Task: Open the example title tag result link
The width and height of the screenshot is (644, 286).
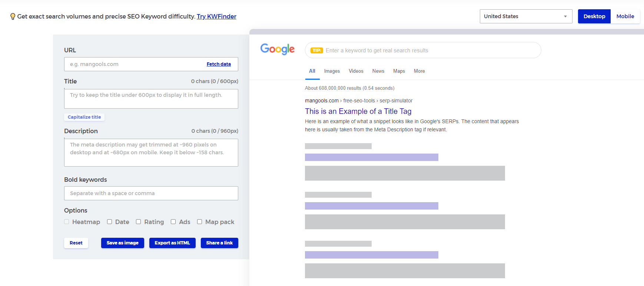Action: pyautogui.click(x=358, y=111)
